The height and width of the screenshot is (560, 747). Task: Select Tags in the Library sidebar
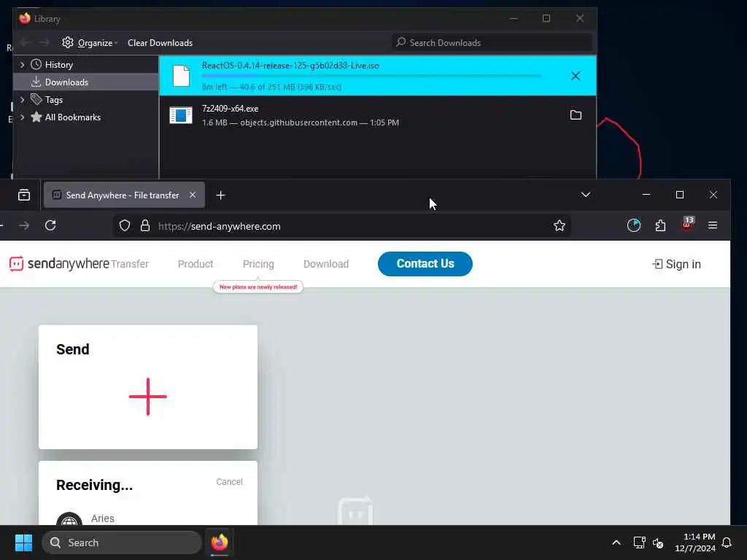coord(54,99)
